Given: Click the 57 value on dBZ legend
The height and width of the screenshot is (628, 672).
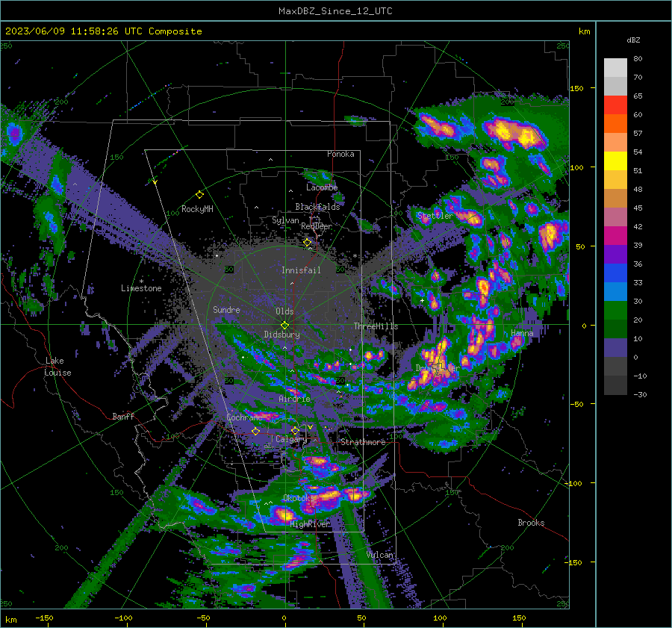Looking at the screenshot, I should pos(638,134).
